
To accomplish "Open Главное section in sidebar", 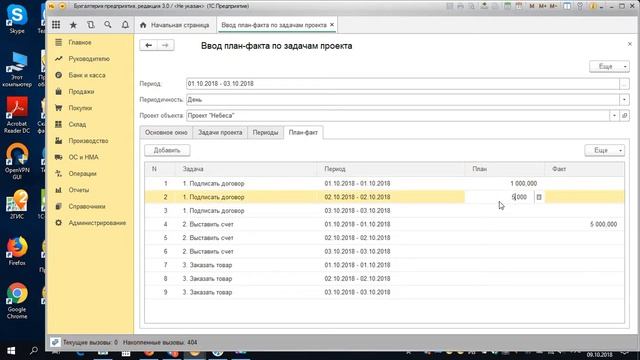I will tap(80, 42).
